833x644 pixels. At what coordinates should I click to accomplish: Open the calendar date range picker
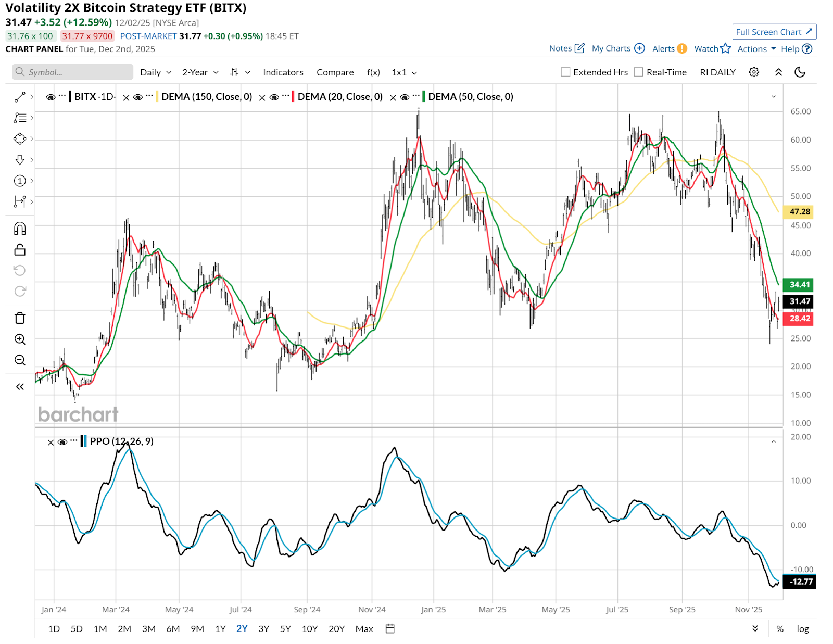tap(389, 628)
